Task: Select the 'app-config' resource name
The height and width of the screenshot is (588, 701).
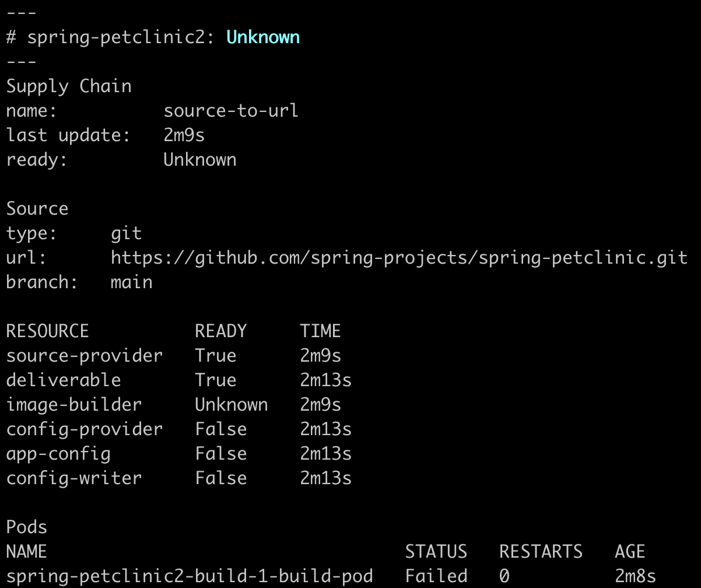Action: (x=58, y=454)
